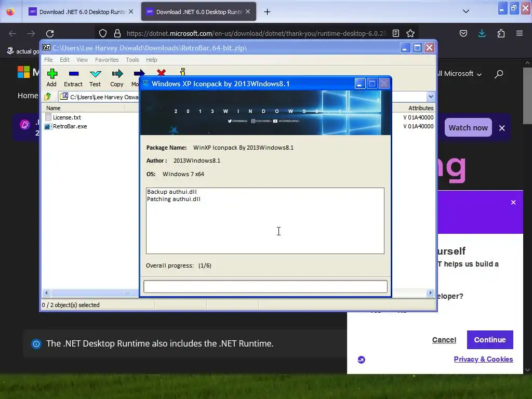Open the List all tabs chevron
Image resolution: width=532 pixels, height=399 pixels.
click(466, 11)
